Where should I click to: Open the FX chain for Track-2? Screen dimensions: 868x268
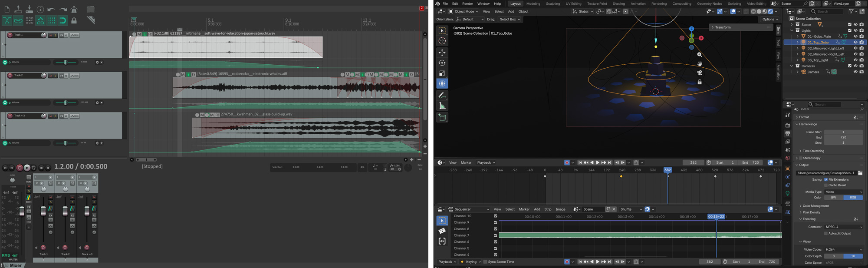coord(62,76)
